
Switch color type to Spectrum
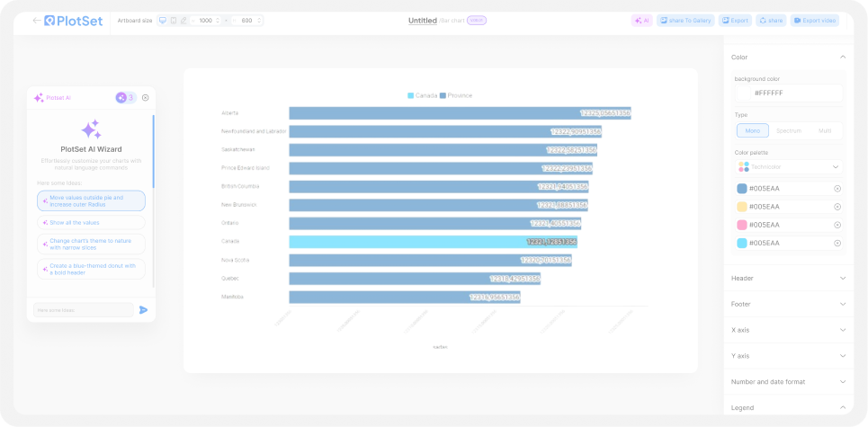[x=788, y=130]
